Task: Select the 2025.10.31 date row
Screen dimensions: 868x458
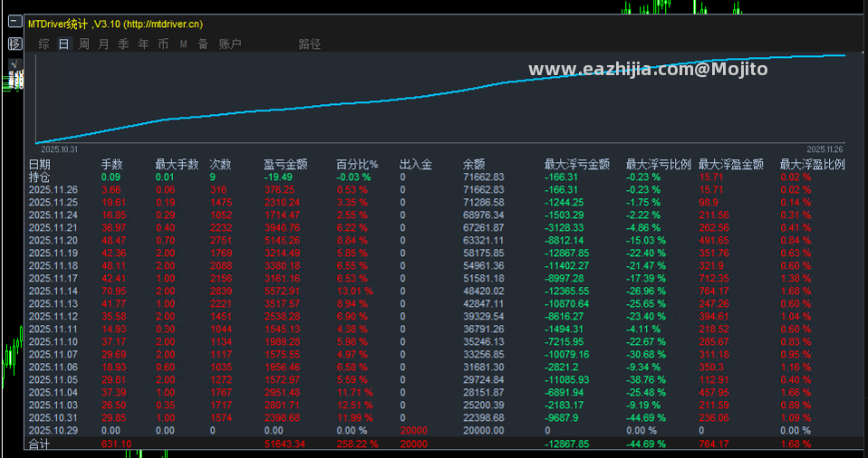Action: coord(53,418)
